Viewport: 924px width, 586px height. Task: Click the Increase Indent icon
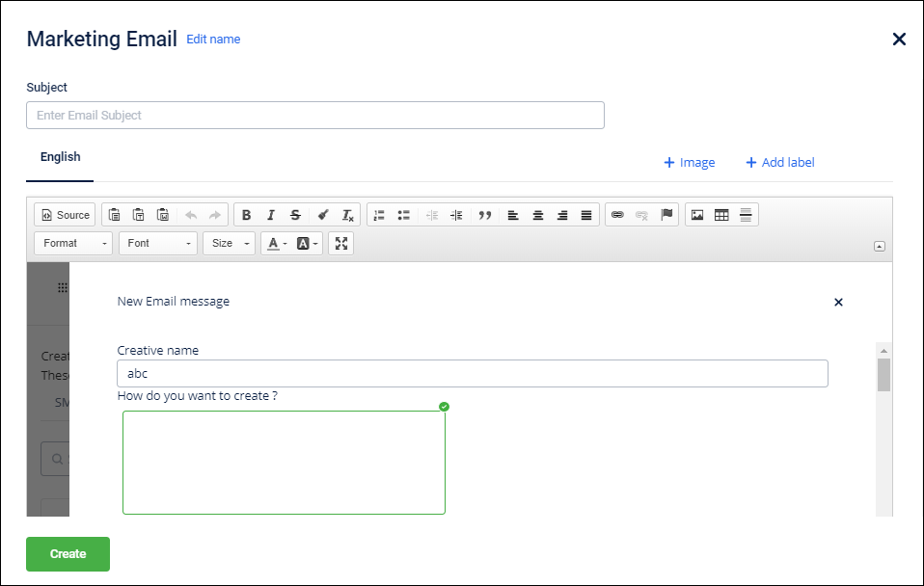(456, 215)
